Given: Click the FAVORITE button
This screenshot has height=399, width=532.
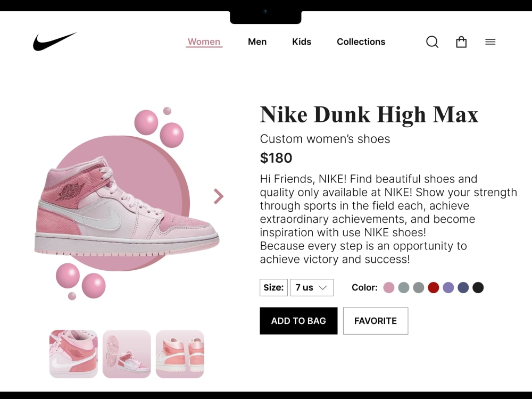Looking at the screenshot, I should (376, 321).
